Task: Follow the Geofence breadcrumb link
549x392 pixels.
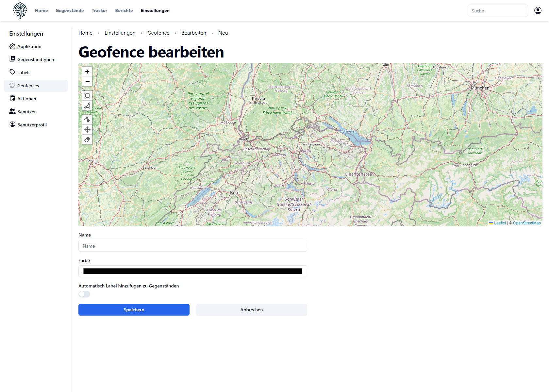Action: pos(158,33)
